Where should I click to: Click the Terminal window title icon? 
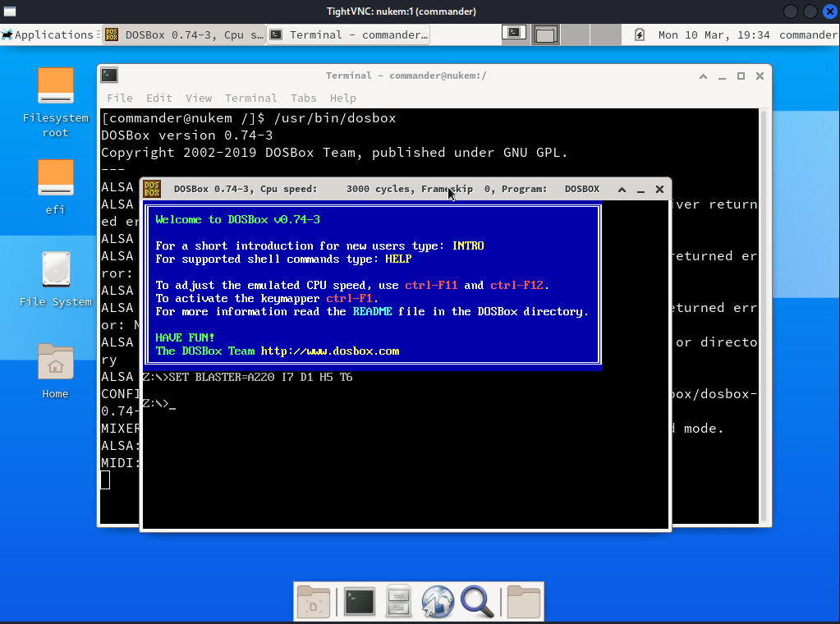(x=109, y=76)
